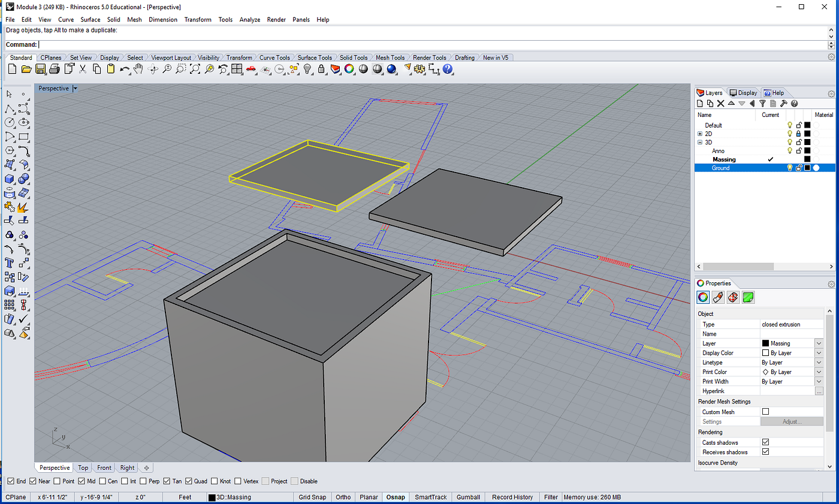Image resolution: width=839 pixels, height=504 pixels.
Task: Open the Layer dropdown in Properties
Action: pyautogui.click(x=819, y=343)
